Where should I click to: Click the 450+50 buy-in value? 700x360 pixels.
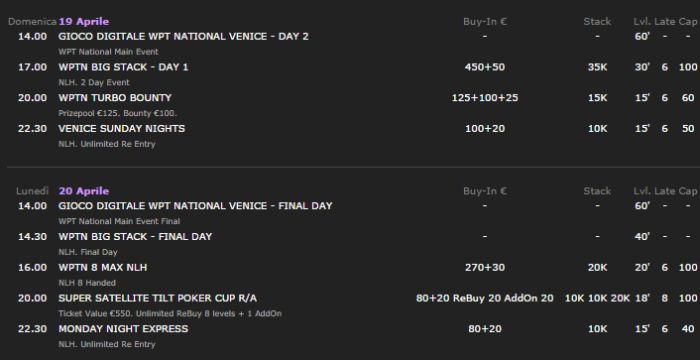point(485,67)
